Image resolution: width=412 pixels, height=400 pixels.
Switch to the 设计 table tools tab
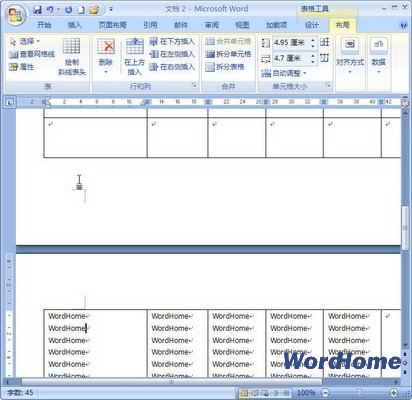tap(312, 25)
